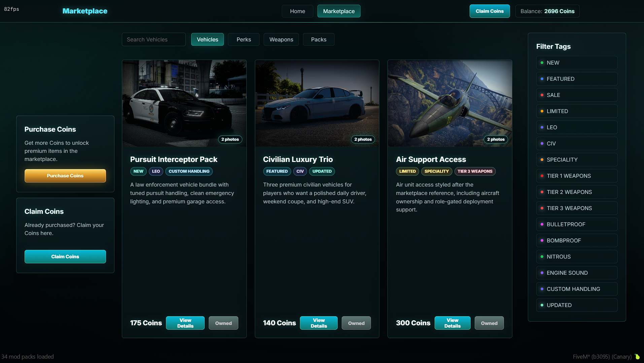The width and height of the screenshot is (644, 363).
Task: Open Civilian Luxury Trio car thumbnail
Action: (x=317, y=103)
